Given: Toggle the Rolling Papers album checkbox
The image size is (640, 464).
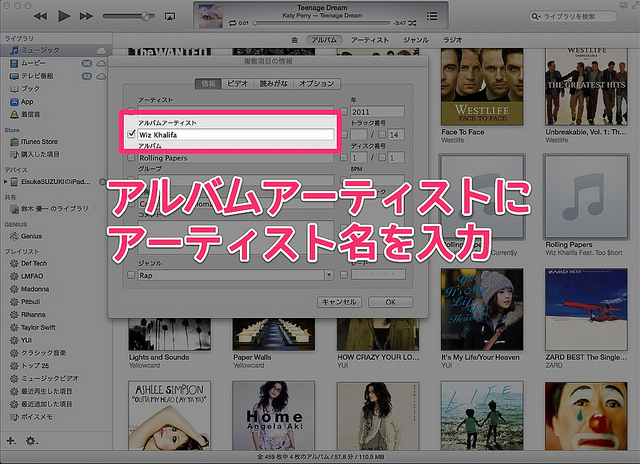Looking at the screenshot, I should (131, 158).
